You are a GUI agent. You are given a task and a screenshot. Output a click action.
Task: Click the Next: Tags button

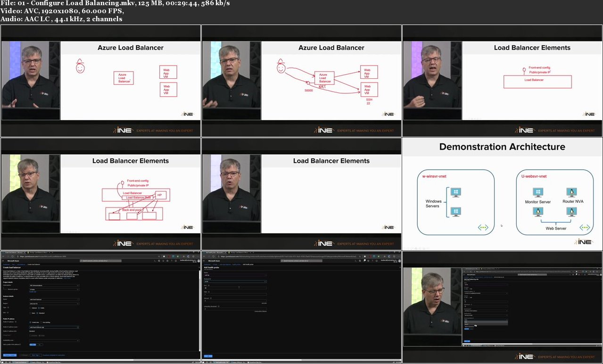36,355
